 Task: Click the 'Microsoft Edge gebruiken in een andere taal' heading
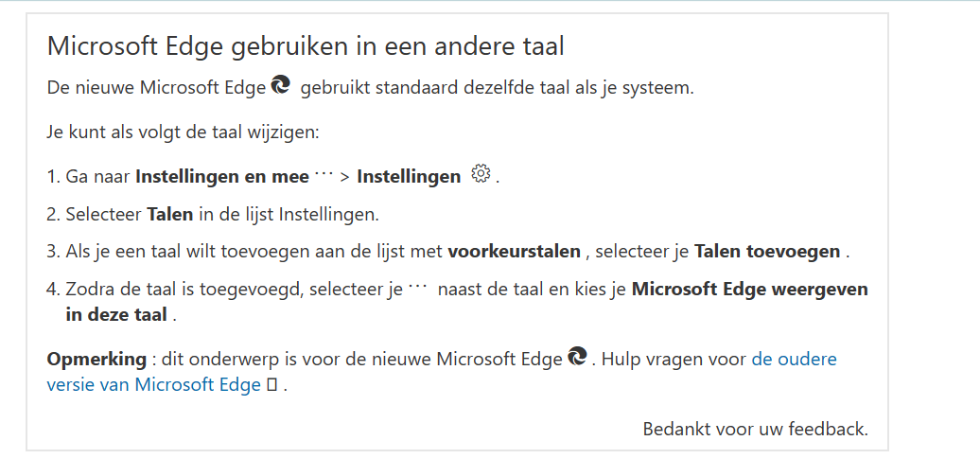(306, 46)
